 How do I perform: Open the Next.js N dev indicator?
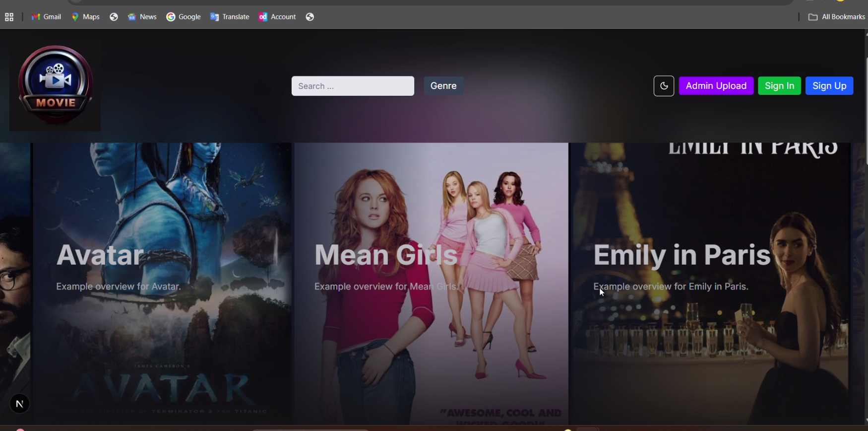(x=20, y=404)
